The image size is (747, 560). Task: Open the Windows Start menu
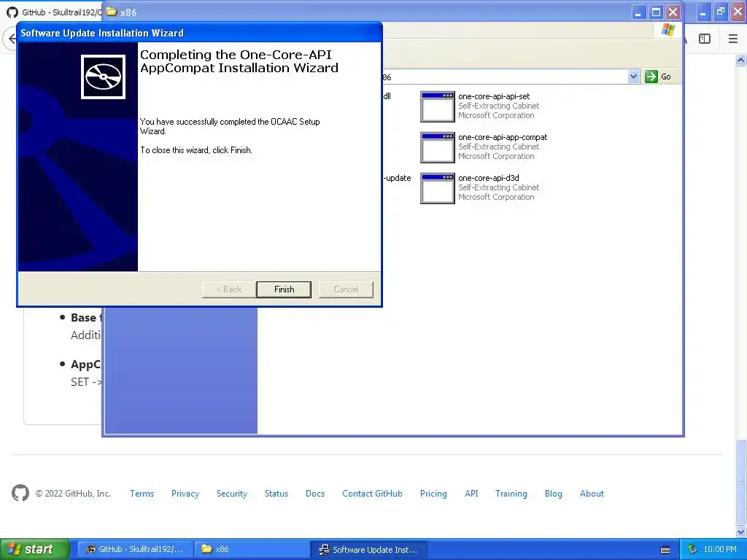[34, 549]
